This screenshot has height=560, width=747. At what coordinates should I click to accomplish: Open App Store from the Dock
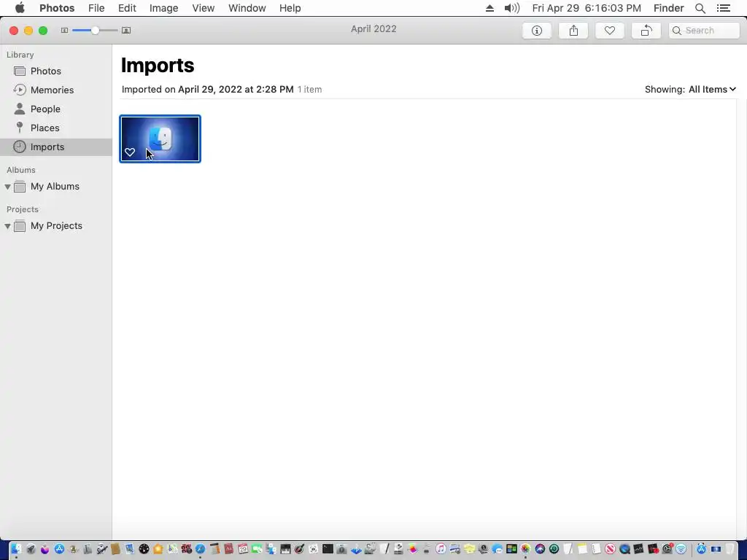point(59,549)
